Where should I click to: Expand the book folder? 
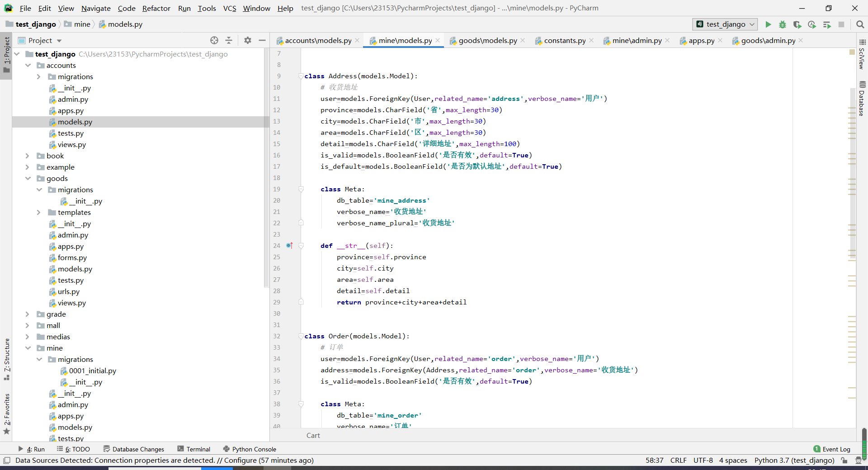[28, 156]
